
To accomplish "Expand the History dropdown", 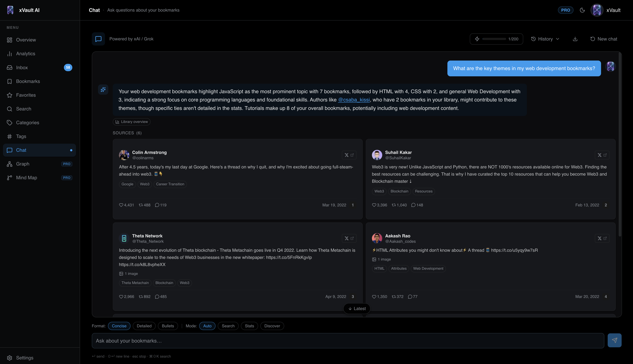I will pyautogui.click(x=545, y=39).
